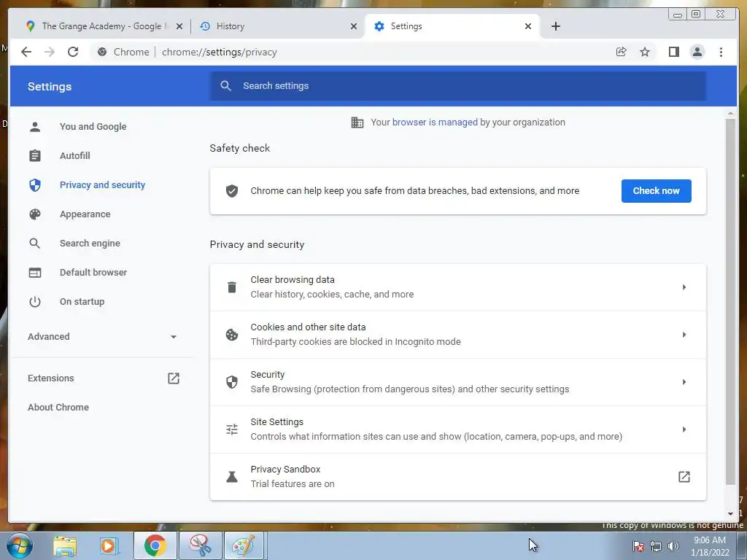
Task: Run safety check with Check now
Action: 656,191
